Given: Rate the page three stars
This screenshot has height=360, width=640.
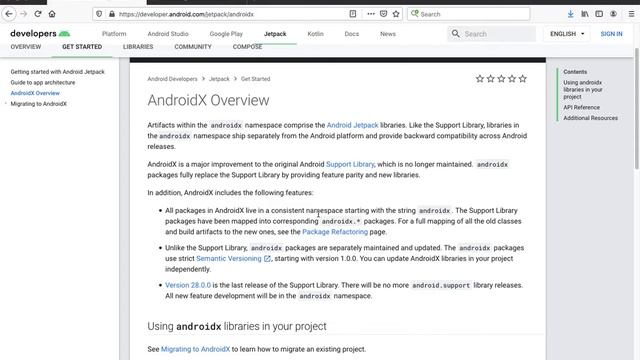Looking at the screenshot, I should pyautogui.click(x=501, y=79).
